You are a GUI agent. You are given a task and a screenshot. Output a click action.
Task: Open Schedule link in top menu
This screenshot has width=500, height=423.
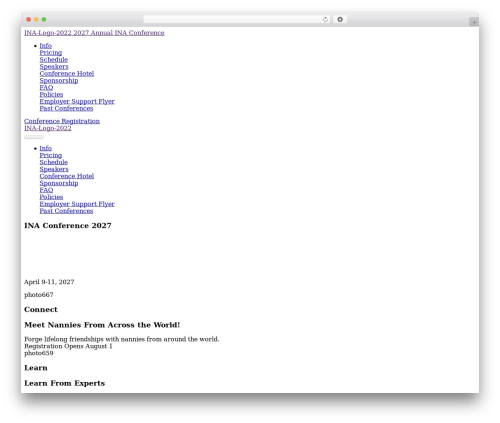click(x=54, y=60)
